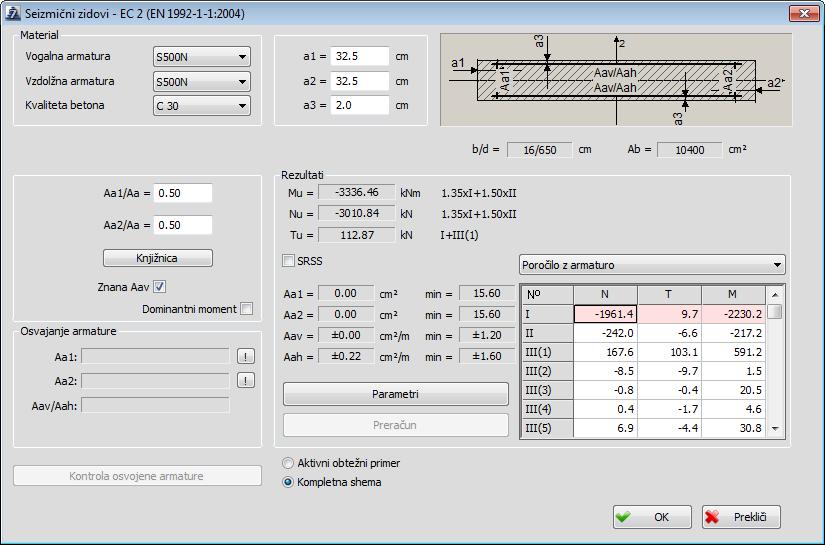Viewport: 825px width, 545px height.
Task: Click the Osvajanje armature Aa2 field
Action: pos(155,380)
